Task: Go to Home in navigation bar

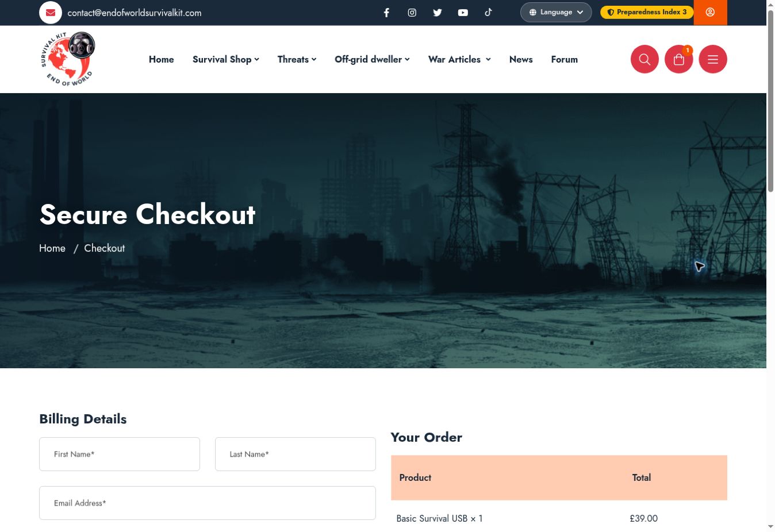Action: pyautogui.click(x=162, y=59)
